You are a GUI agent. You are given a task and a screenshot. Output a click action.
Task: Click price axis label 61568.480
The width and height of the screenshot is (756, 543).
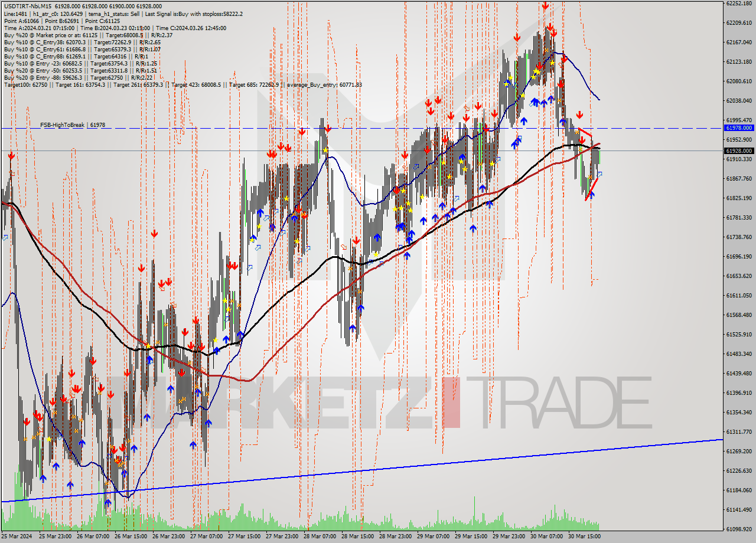739,315
